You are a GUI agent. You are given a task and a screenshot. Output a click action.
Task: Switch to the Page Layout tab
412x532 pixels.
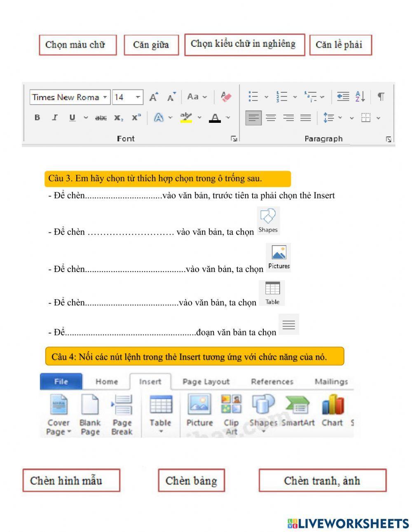206,382
